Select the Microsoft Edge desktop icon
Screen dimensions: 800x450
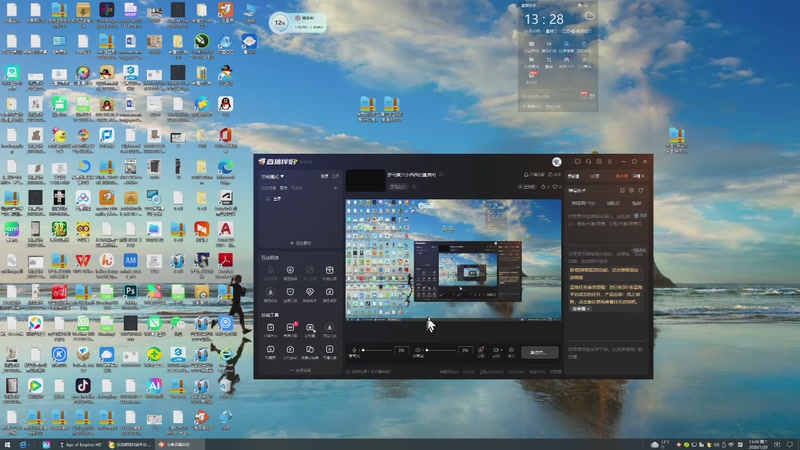(x=226, y=167)
